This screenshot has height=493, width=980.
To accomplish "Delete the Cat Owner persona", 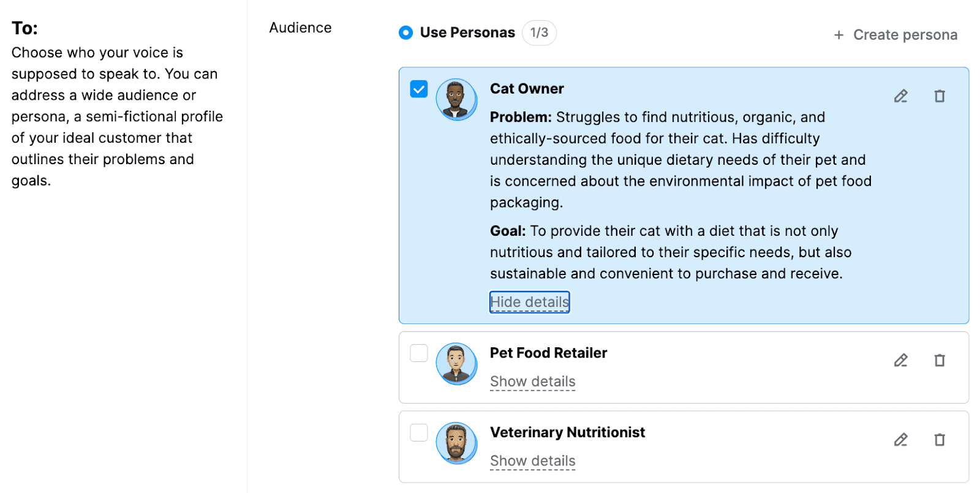I will click(940, 96).
